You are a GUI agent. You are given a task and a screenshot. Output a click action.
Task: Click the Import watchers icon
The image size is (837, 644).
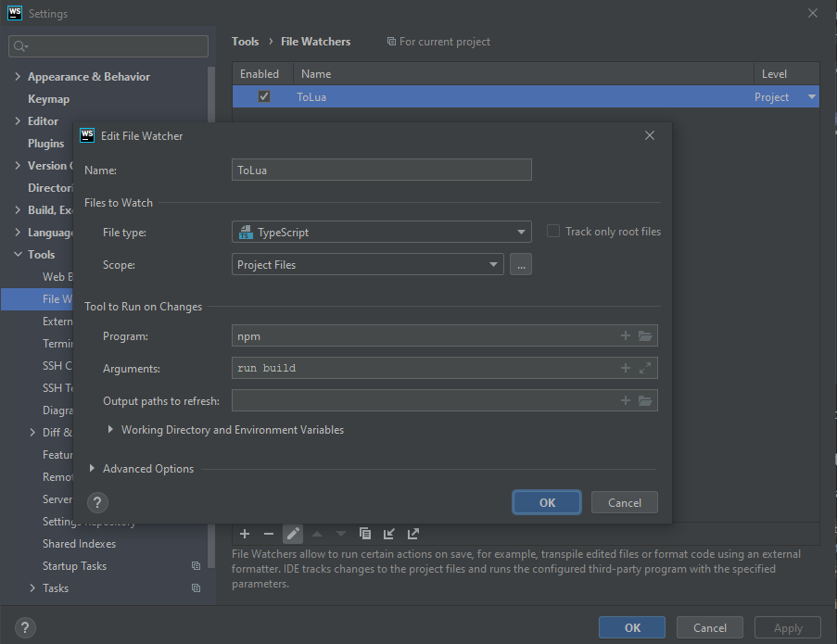[389, 534]
